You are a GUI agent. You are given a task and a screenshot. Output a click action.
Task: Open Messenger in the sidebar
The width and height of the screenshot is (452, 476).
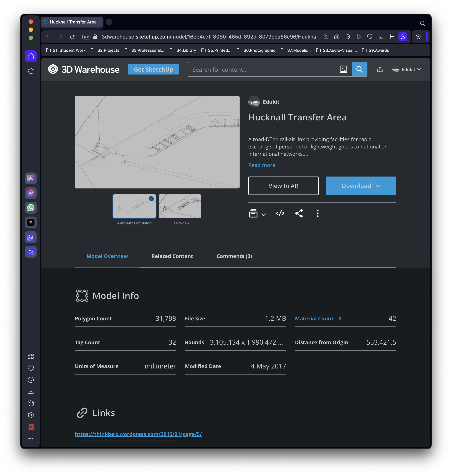(31, 193)
